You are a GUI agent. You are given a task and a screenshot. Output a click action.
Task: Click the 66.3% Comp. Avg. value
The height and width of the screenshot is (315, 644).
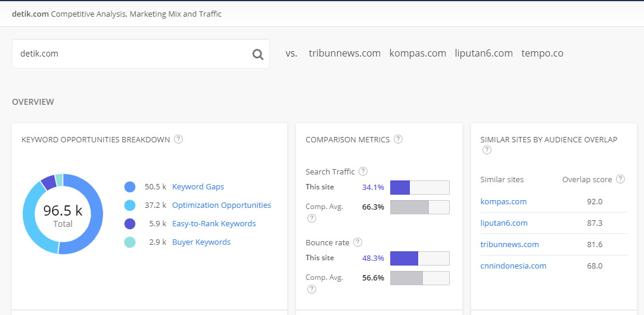[x=373, y=207]
